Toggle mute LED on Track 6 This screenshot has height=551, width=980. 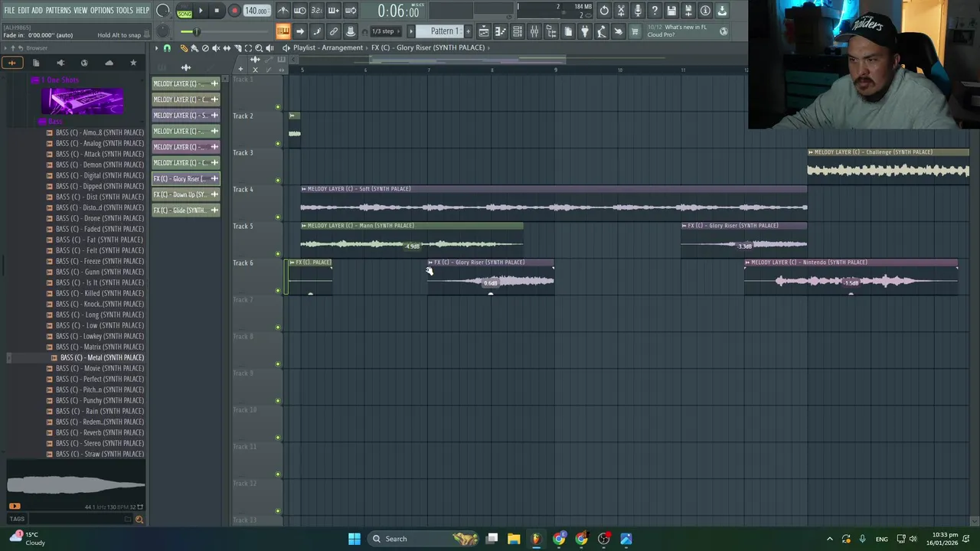point(278,291)
